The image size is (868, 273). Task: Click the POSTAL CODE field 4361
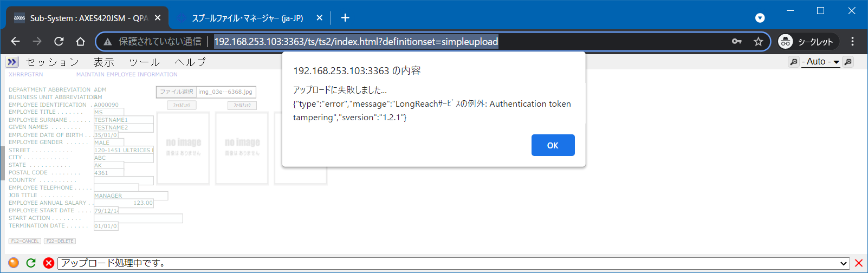tap(109, 173)
